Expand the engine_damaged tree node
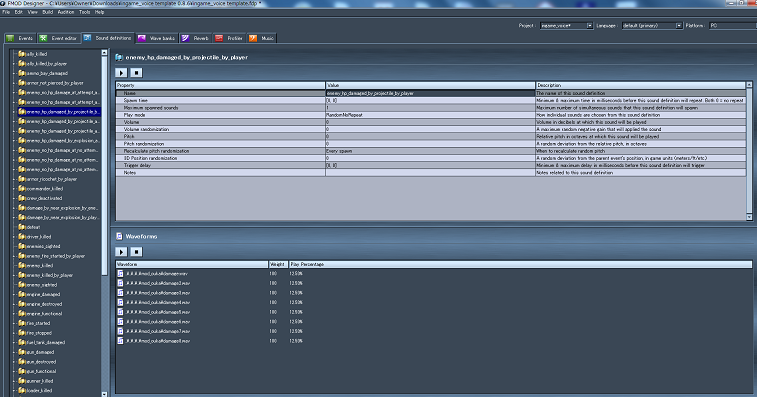This screenshot has height=397, width=757. pyautogui.click(x=14, y=295)
